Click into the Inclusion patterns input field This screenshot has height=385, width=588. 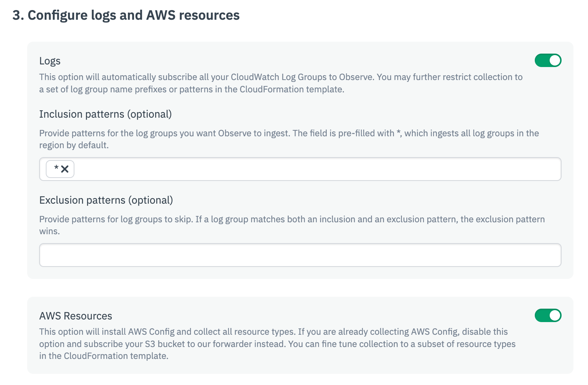click(316, 169)
